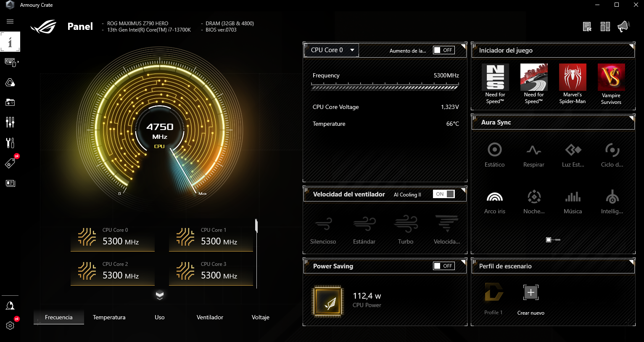Image resolution: width=644 pixels, height=342 pixels.
Task: Click the device list icon top right
Action: pos(587,27)
